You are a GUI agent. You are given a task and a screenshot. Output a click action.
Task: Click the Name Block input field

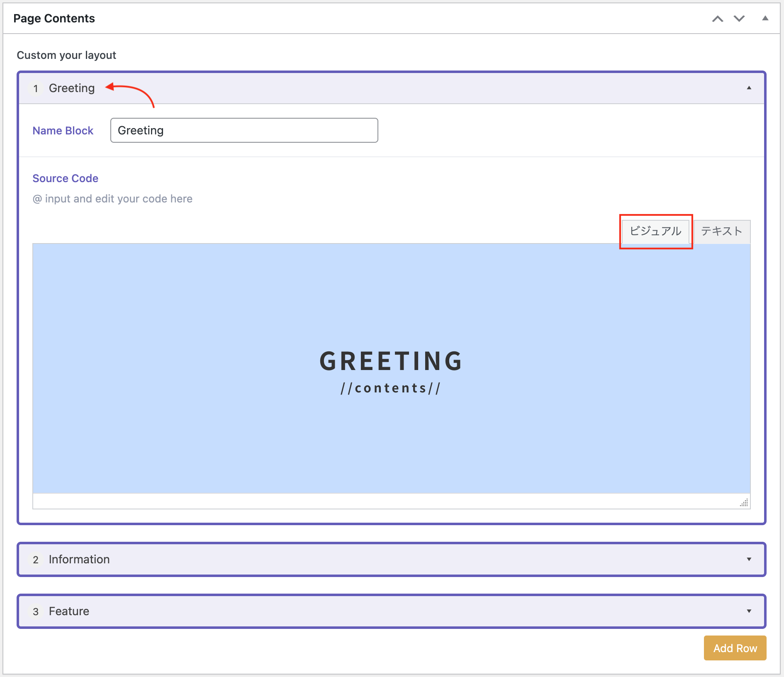[244, 130]
